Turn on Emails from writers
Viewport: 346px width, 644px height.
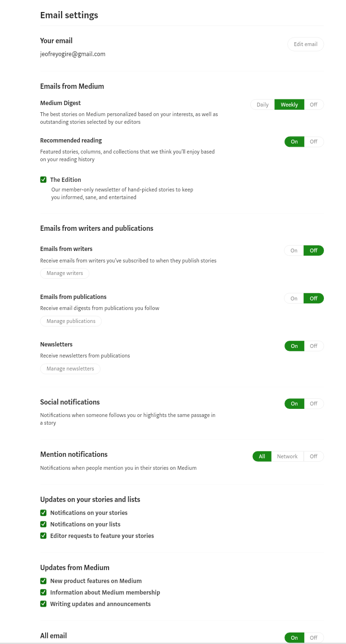point(294,250)
